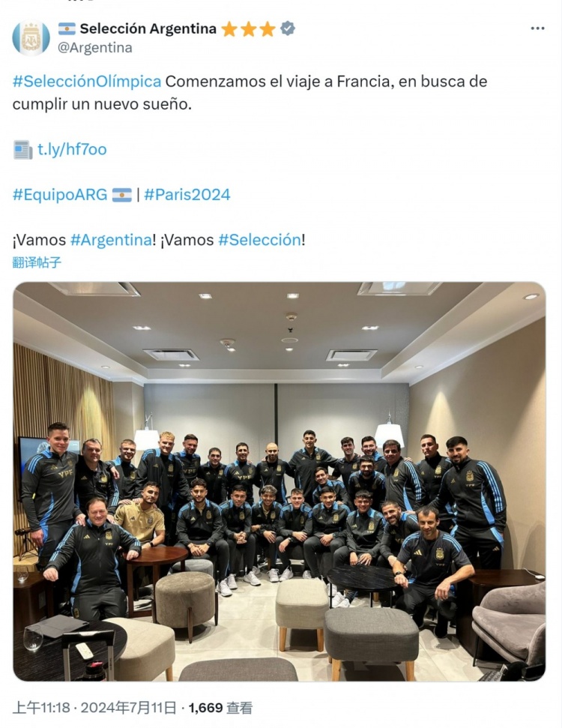Open the #Argentina hashtag
The image size is (562, 728).
coord(112,240)
